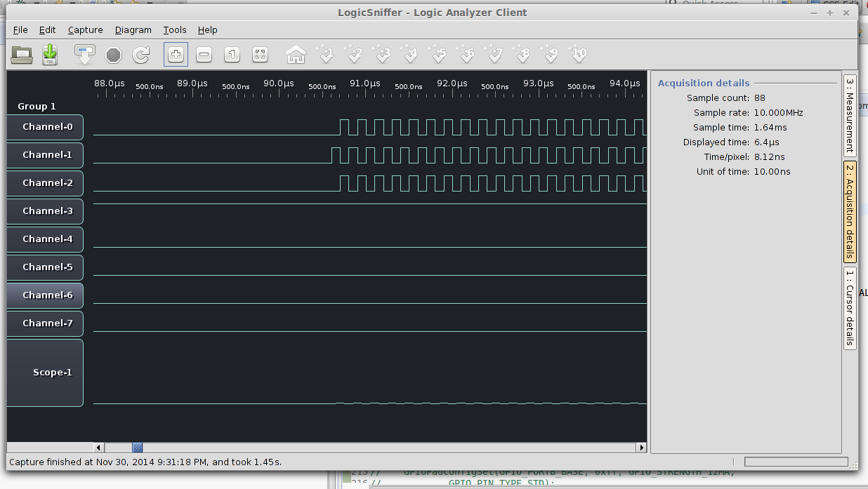868x489 pixels.
Task: Jump to cursor 3
Action: (x=383, y=54)
